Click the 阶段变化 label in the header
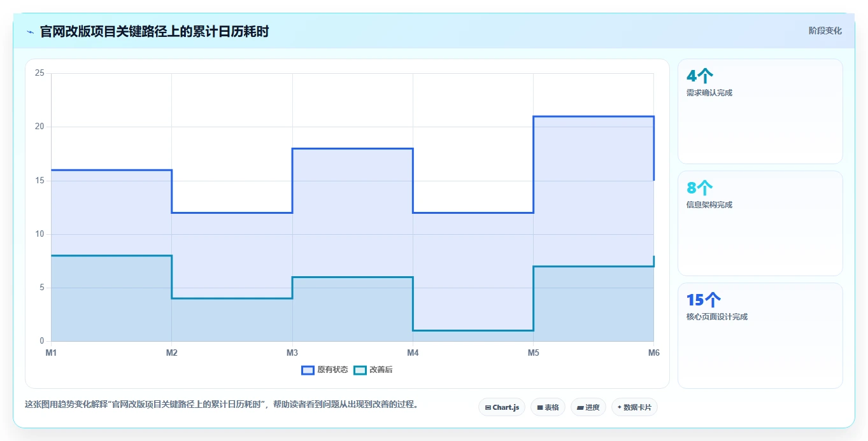 [x=825, y=31]
